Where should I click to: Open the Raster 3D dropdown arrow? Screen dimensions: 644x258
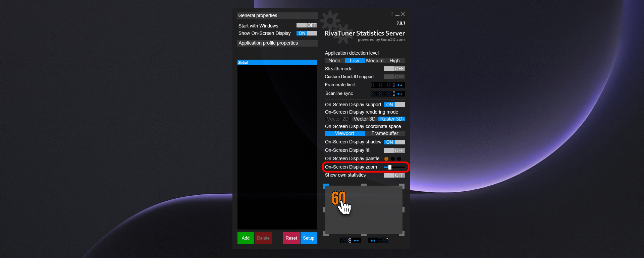pos(404,119)
